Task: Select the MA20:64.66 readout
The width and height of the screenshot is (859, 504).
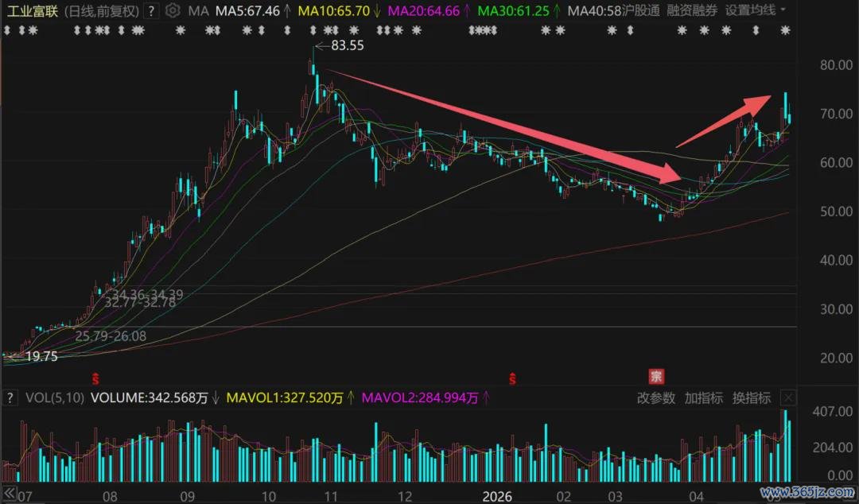Action: pos(423,10)
